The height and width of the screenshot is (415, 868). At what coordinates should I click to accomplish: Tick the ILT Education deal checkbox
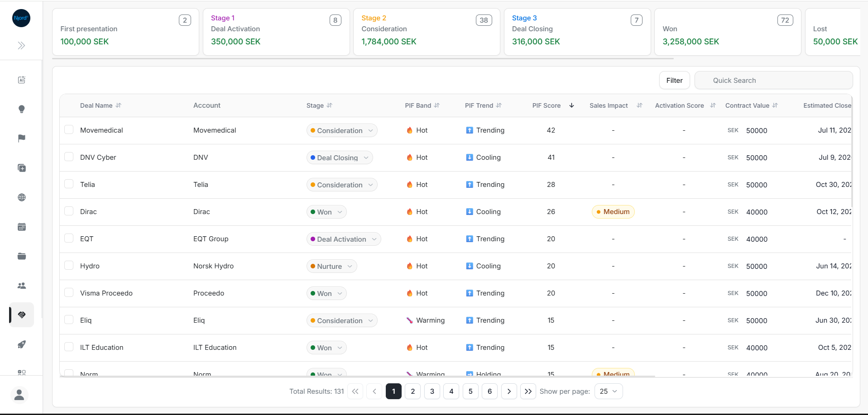[x=69, y=347]
